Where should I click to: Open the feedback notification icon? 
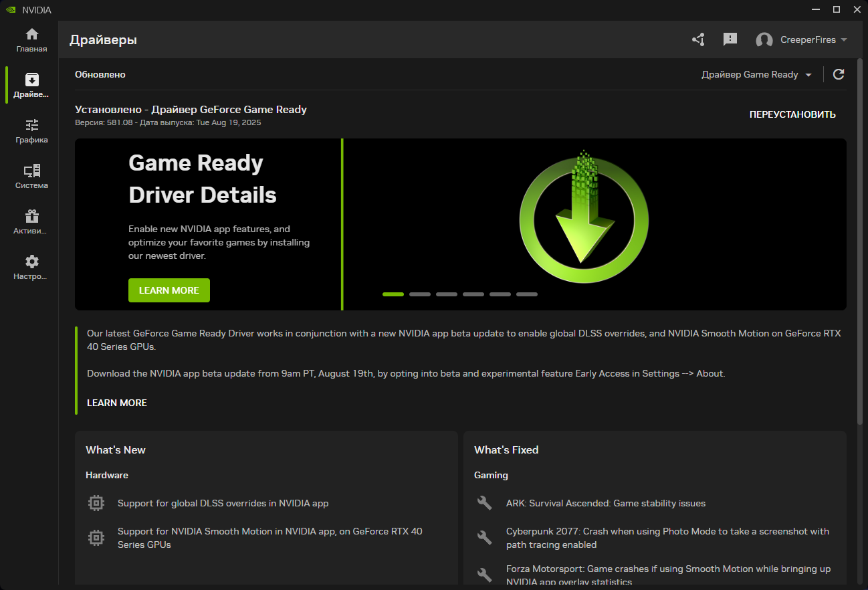tap(730, 39)
